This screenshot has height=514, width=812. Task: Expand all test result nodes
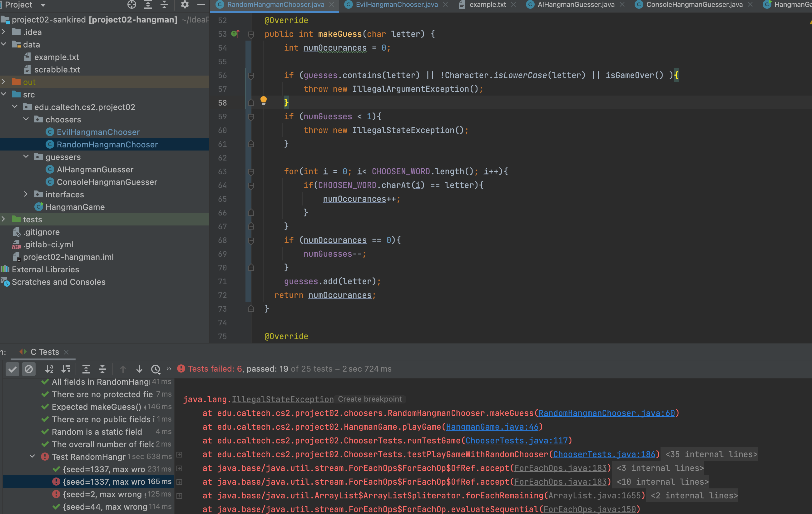pyautogui.click(x=86, y=369)
